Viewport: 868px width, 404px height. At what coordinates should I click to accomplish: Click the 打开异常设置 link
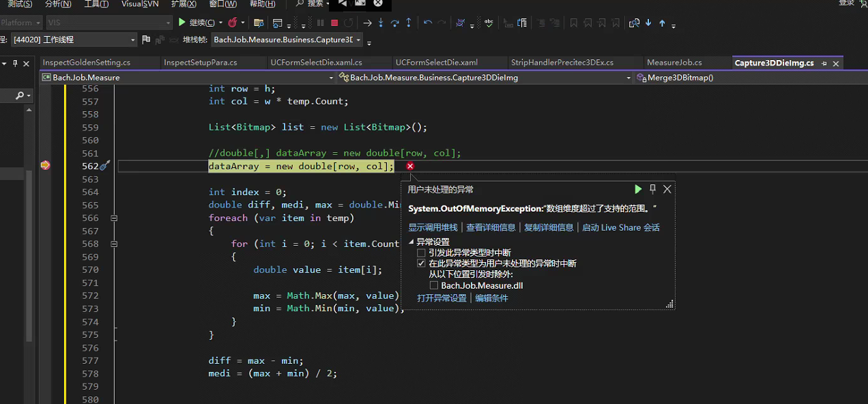coord(442,298)
